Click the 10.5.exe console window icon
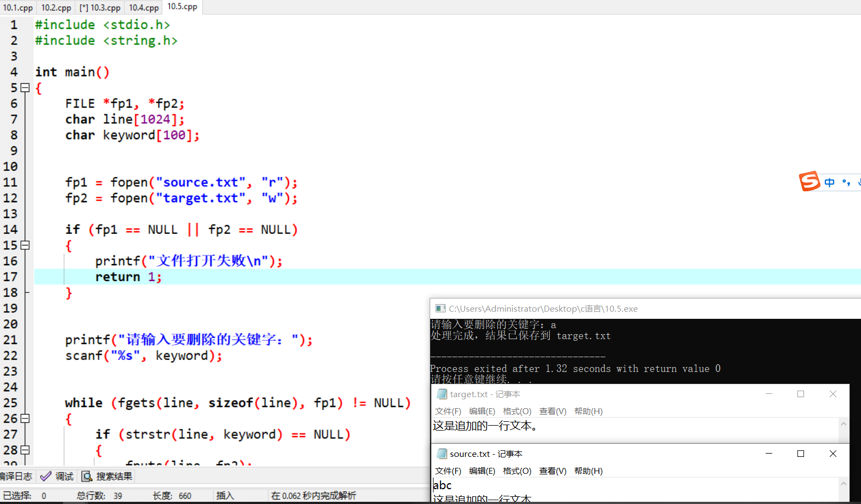 click(440, 308)
